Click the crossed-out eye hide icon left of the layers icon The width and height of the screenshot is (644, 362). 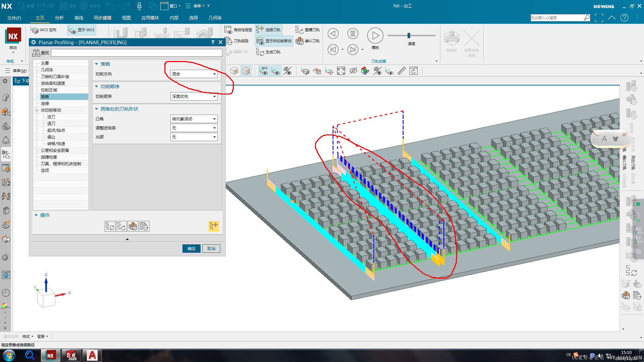353,71
